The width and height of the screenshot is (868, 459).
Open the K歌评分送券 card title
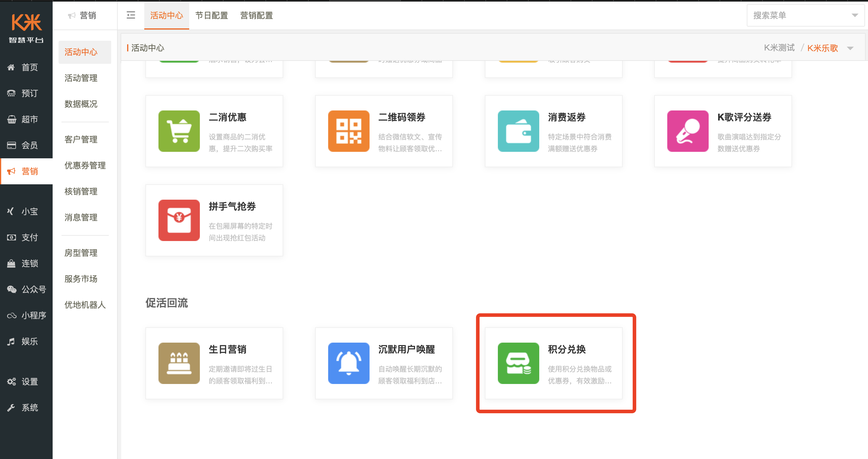coord(744,117)
